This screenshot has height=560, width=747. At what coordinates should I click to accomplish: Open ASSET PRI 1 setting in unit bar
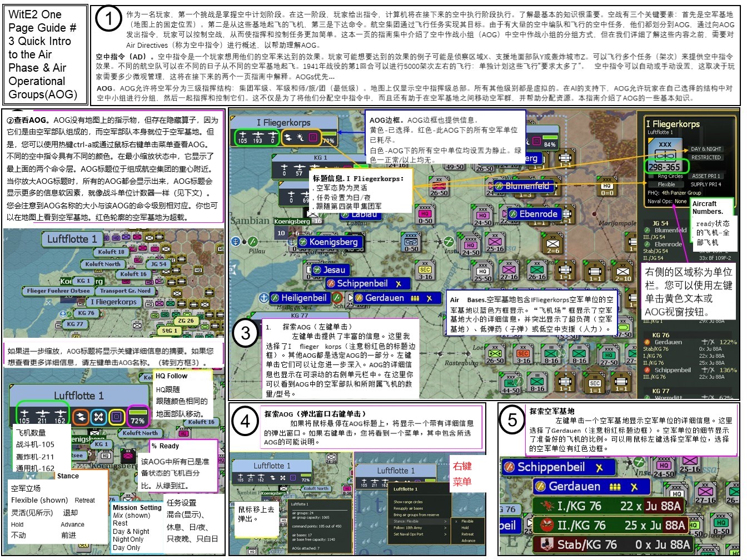tap(706, 176)
